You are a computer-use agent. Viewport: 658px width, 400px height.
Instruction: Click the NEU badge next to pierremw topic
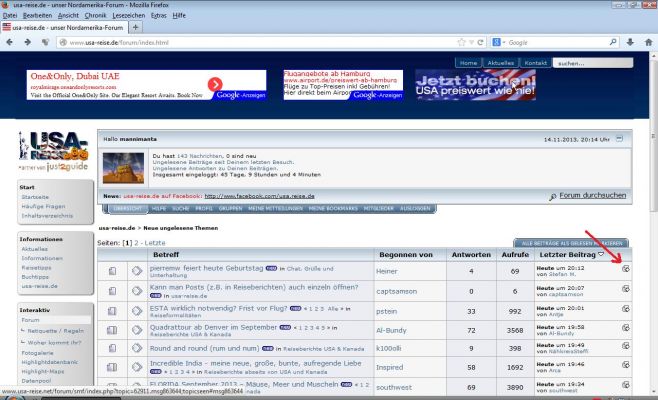[x=272, y=268]
